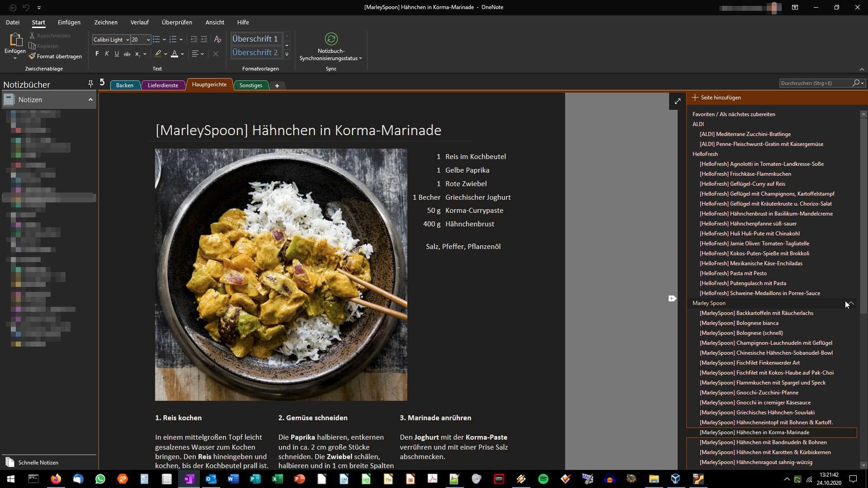Open the Backen section tab
This screenshot has height=488, width=868.
125,85
